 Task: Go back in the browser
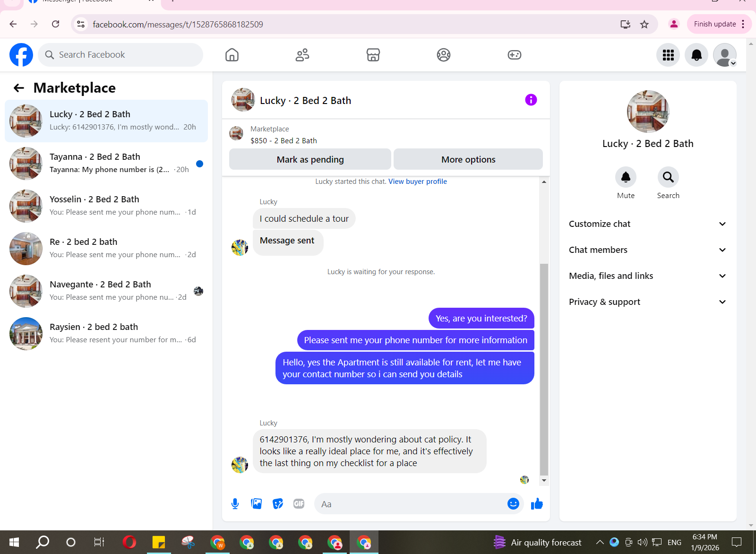point(13,24)
